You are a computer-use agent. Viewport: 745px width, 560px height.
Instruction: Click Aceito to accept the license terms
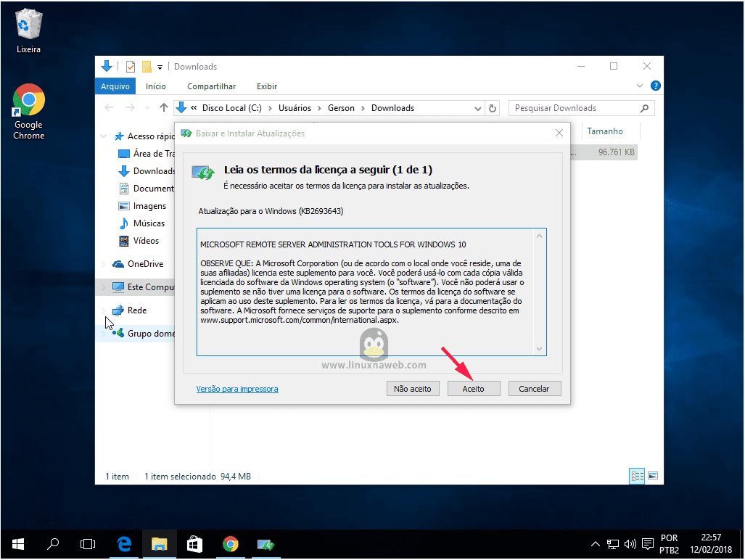point(474,388)
